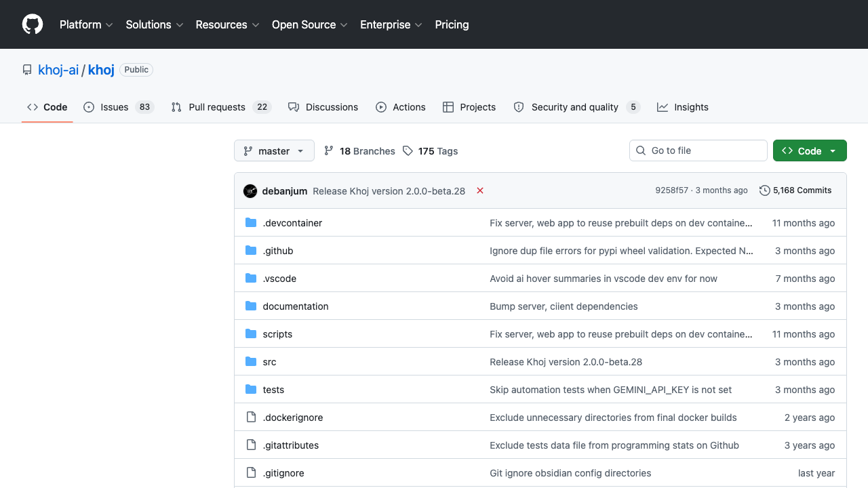Screen dimensions: 868x488
Task: Open 'Avoid ai hover summaries' commit
Action: [604, 279]
